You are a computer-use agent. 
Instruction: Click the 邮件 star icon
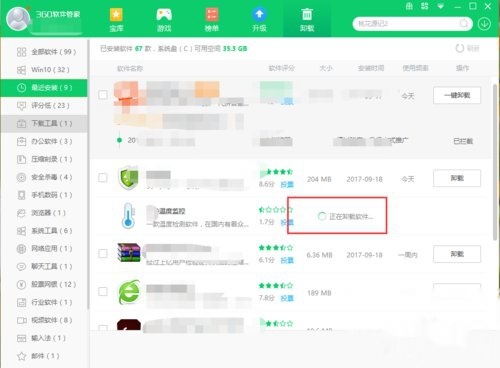coord(21,356)
